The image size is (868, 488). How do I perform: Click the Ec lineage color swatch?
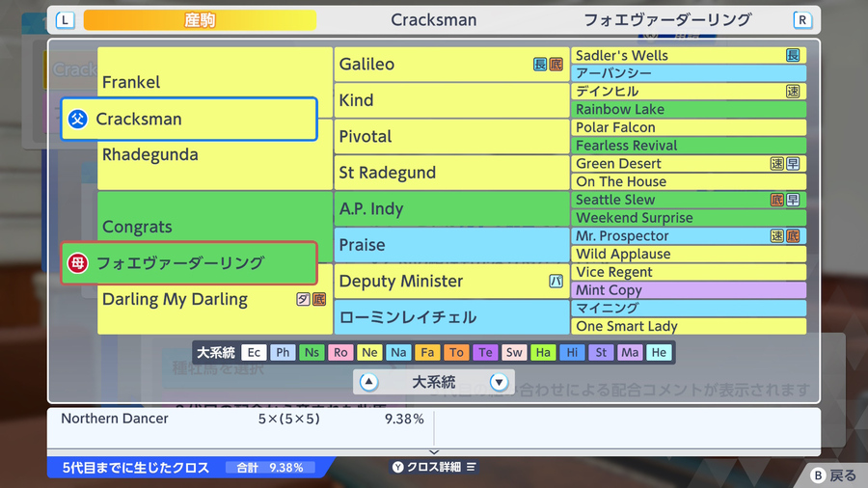coord(254,352)
